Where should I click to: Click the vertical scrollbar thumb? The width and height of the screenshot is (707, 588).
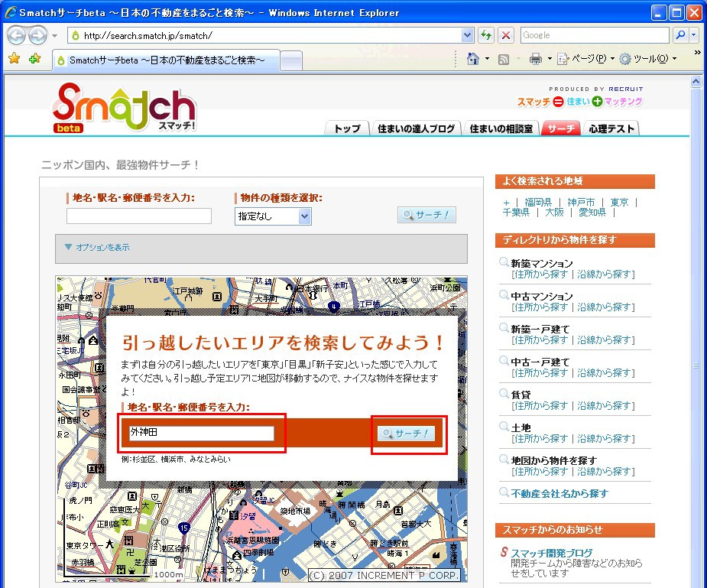[696, 365]
